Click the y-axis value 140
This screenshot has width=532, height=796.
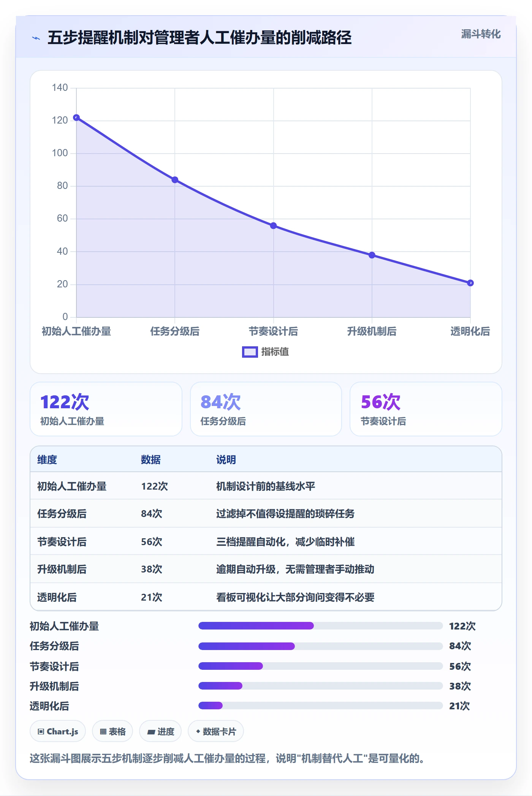click(x=60, y=88)
